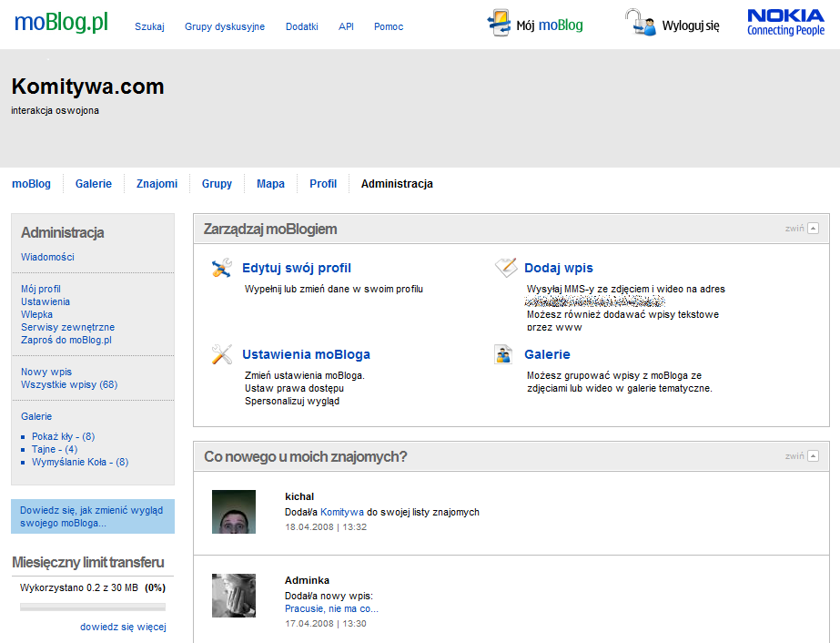840x643 pixels.
Task: Click Zaproś do moBlog.pl link
Action: pos(66,340)
